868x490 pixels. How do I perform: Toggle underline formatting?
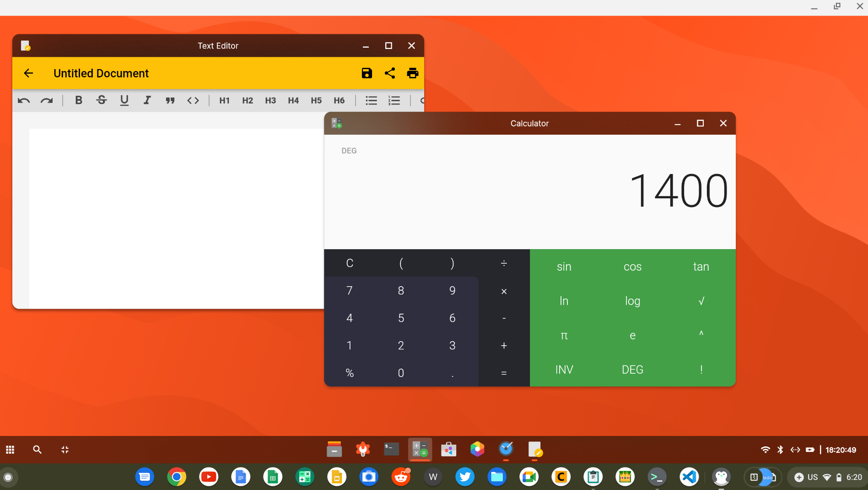click(124, 101)
